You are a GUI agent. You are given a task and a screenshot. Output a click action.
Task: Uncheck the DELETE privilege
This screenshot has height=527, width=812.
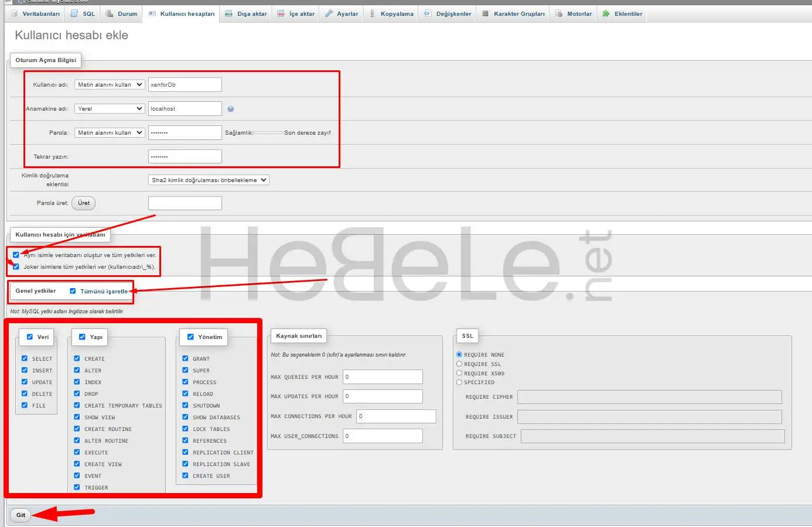(x=24, y=393)
